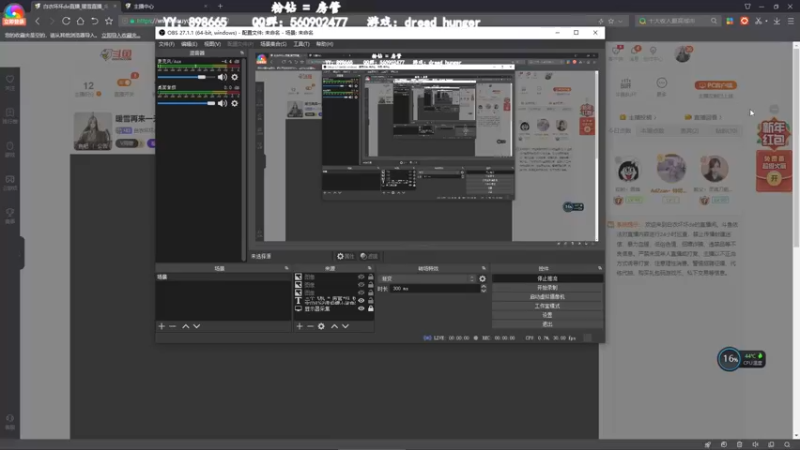Open the 工具(T) menu in OBS
Image resolution: width=800 pixels, height=450 pixels.
point(301,44)
